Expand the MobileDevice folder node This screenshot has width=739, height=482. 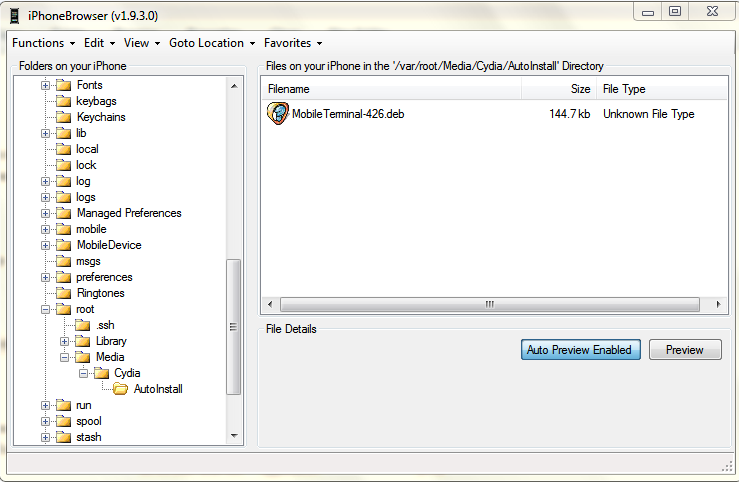pyautogui.click(x=45, y=246)
